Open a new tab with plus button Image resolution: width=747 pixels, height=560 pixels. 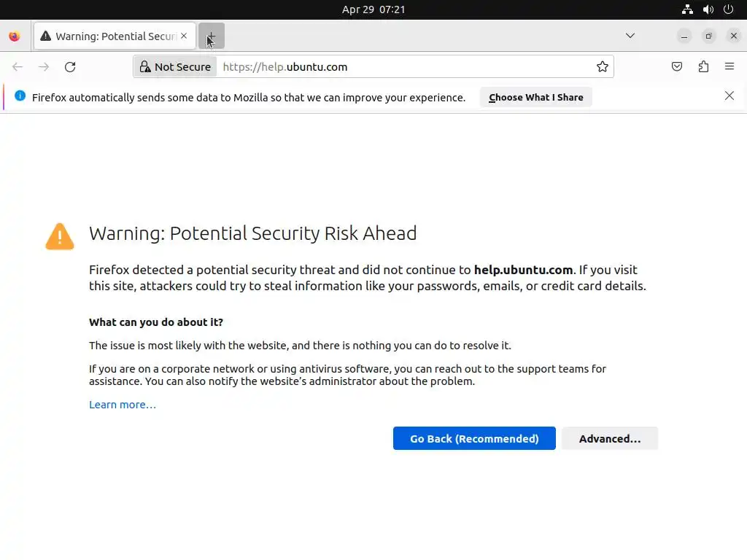[x=212, y=36]
